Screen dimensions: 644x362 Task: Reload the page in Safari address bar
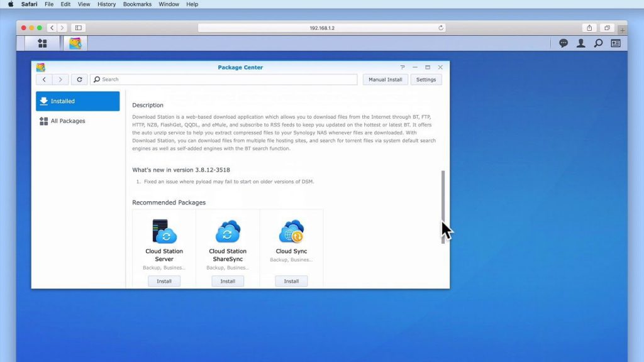441,28
